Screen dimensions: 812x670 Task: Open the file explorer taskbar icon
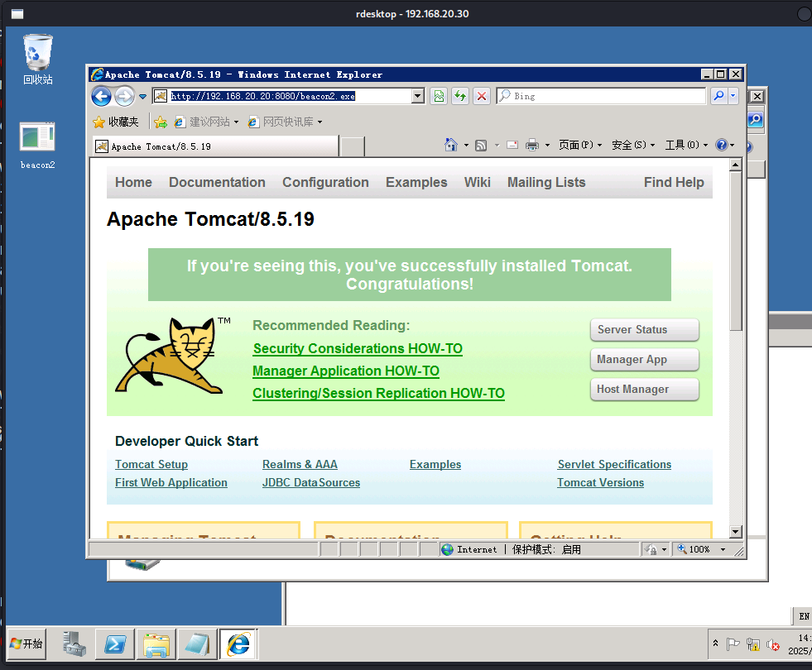[156, 644]
